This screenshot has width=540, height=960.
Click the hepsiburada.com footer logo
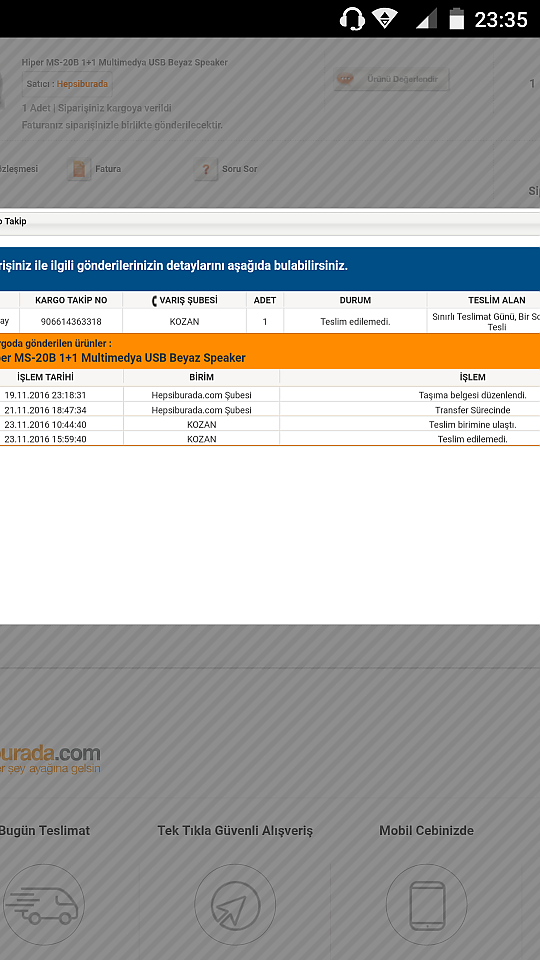point(50,759)
